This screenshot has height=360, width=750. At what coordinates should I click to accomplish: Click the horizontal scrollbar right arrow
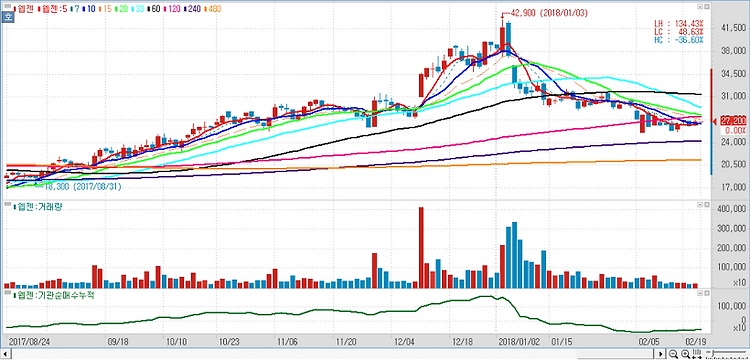pyautogui.click(x=661, y=354)
